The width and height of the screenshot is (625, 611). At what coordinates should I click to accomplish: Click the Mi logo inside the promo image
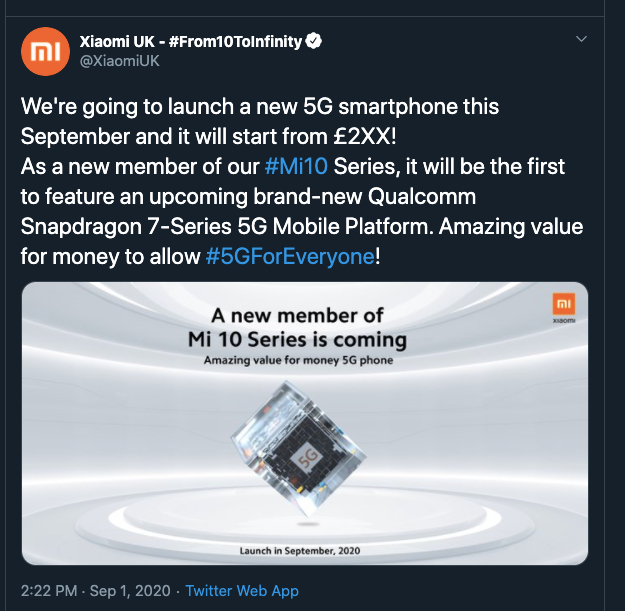pos(563,304)
